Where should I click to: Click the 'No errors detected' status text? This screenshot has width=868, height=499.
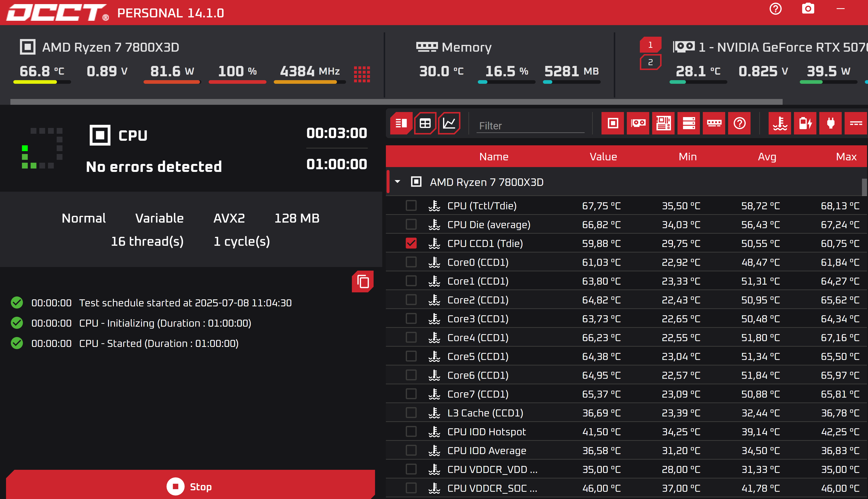pyautogui.click(x=154, y=167)
